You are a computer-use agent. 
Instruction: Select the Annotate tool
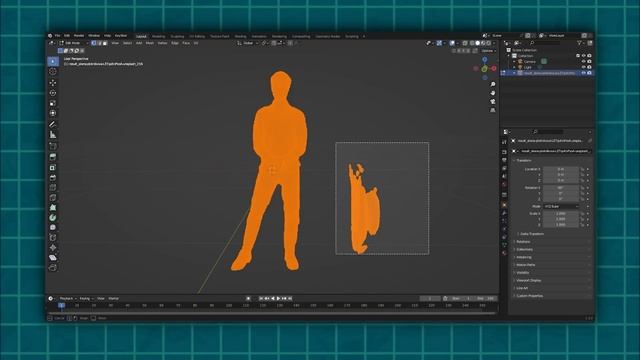point(53,124)
